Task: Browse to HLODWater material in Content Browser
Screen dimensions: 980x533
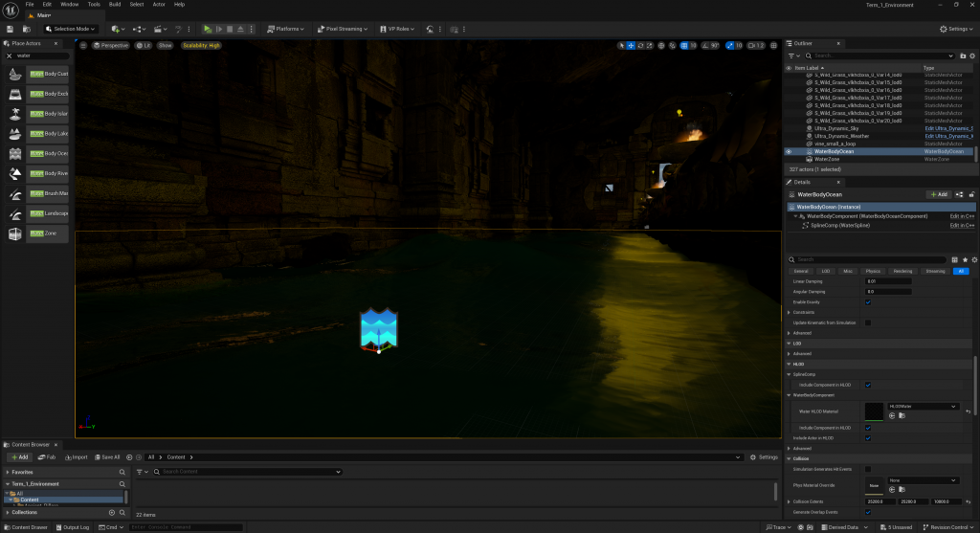Action: click(902, 415)
